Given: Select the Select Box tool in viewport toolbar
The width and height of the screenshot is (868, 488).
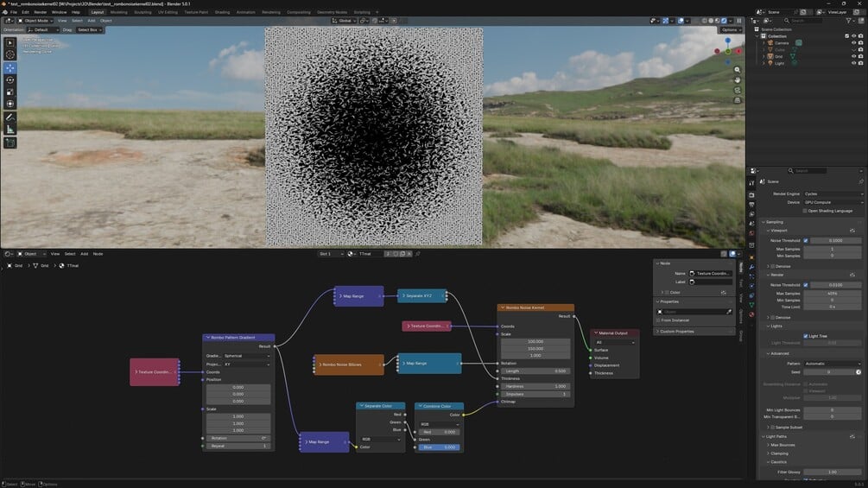Looking at the screenshot, I should tap(10, 42).
